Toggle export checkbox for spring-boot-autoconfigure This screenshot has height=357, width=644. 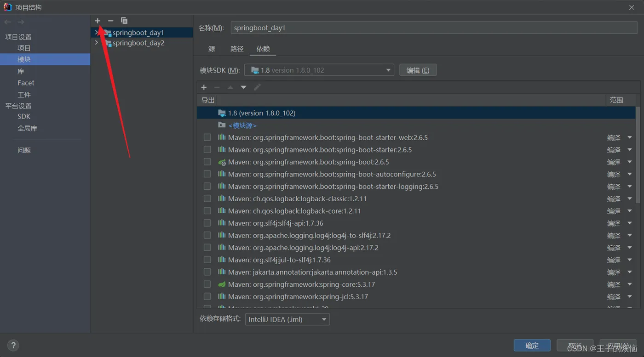pyautogui.click(x=207, y=174)
